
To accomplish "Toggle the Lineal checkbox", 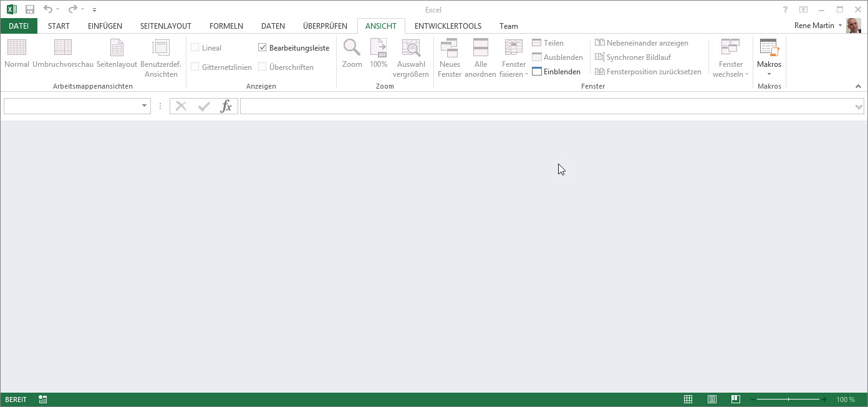I will [195, 48].
